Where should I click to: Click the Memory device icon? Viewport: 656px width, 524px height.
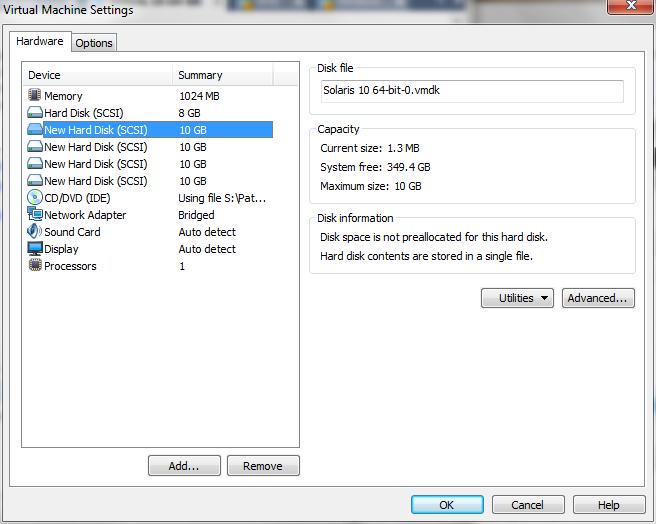(35, 96)
